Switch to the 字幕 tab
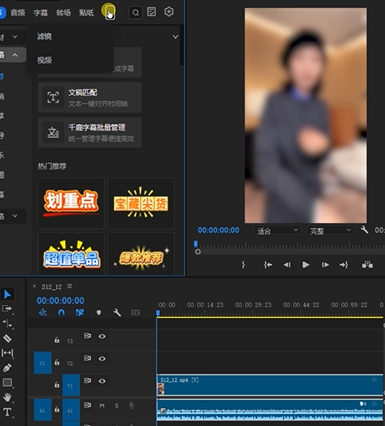This screenshot has height=426, width=385. point(41,13)
